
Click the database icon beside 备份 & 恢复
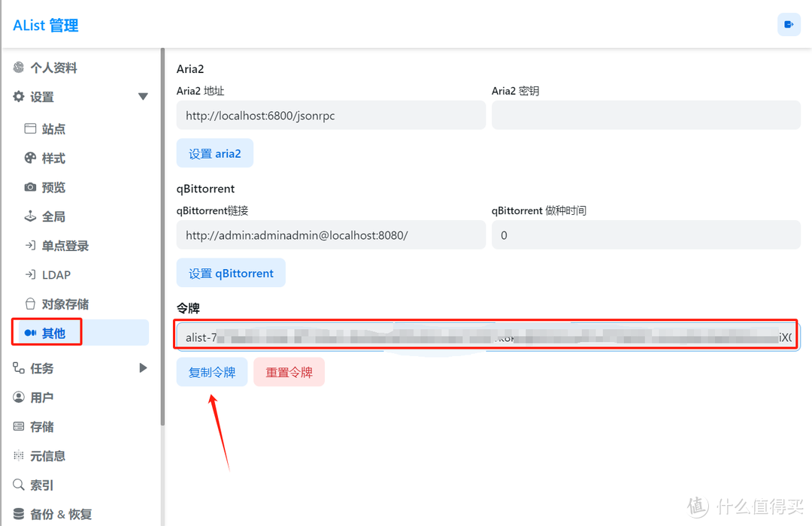pyautogui.click(x=19, y=513)
